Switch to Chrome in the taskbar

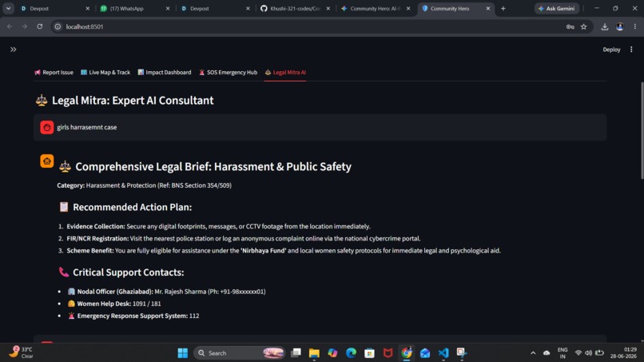pos(407,353)
